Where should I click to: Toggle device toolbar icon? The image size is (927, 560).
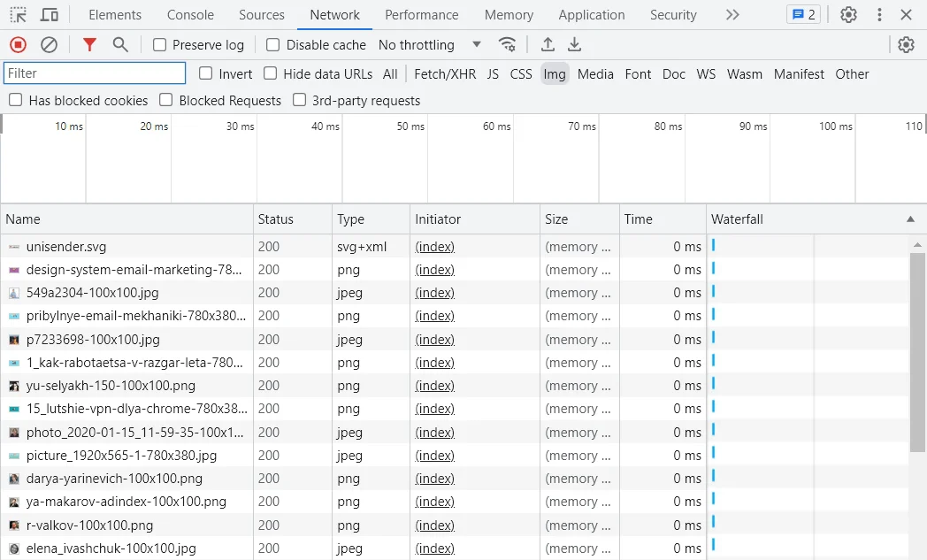pyautogui.click(x=50, y=15)
